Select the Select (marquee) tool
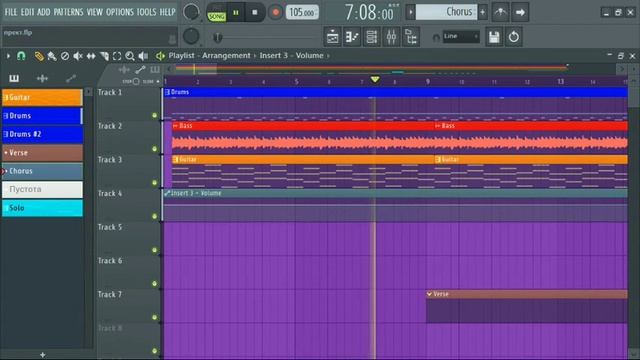This screenshot has width=640, height=360. [x=117, y=56]
